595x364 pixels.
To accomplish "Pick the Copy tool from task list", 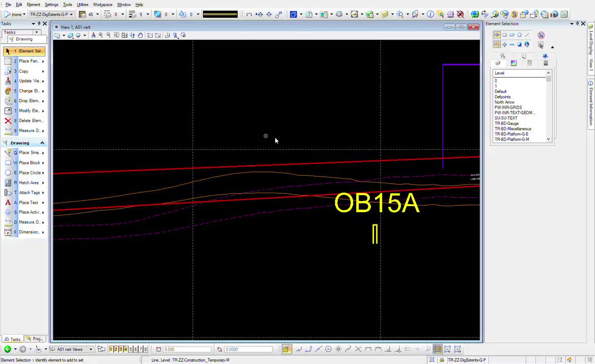I will point(24,71).
